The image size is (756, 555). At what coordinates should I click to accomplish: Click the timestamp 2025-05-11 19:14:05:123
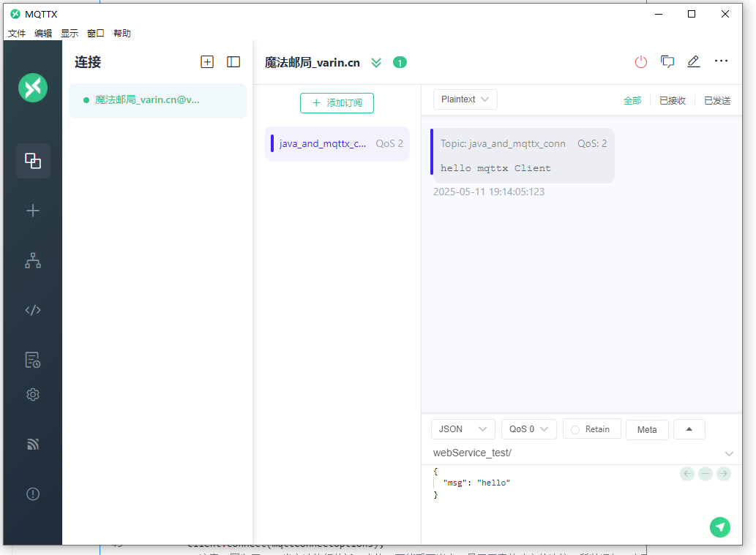pyautogui.click(x=488, y=192)
